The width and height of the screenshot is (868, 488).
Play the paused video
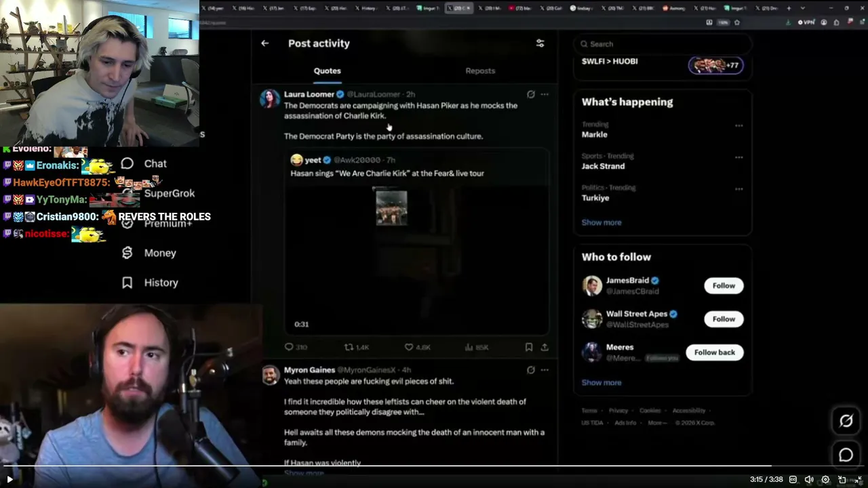tap(9, 479)
